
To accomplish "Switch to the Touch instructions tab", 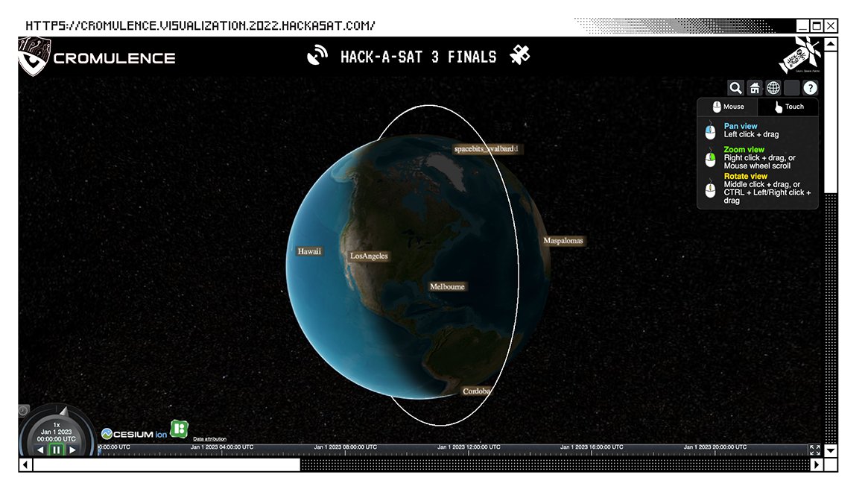I will coord(788,107).
